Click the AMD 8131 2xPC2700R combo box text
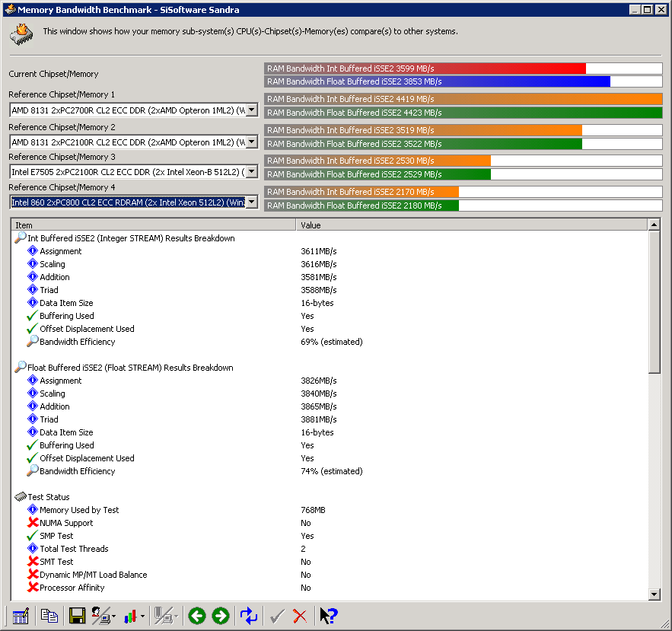Viewport: 672px width, 631px height. click(128, 110)
